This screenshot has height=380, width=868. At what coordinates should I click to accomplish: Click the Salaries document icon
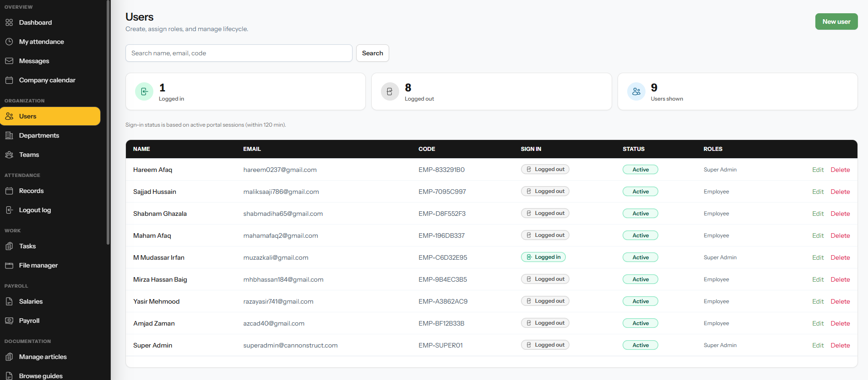point(9,301)
